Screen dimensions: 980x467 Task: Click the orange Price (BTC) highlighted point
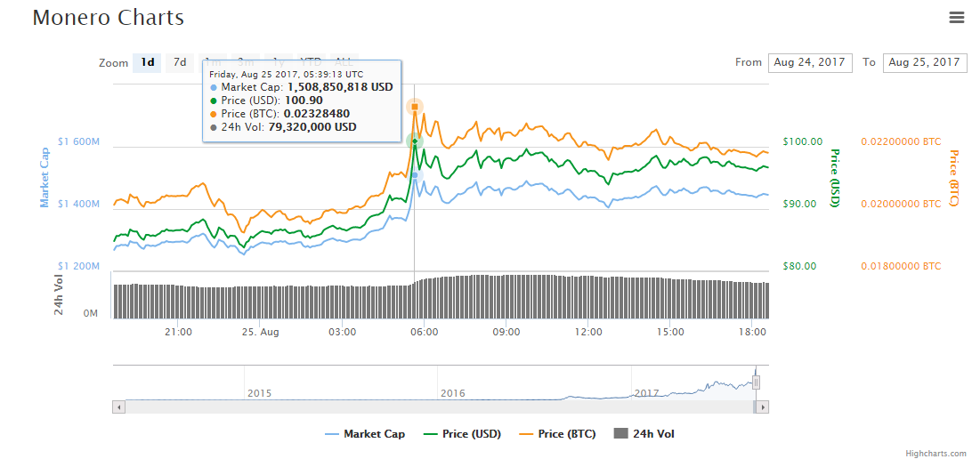(415, 107)
